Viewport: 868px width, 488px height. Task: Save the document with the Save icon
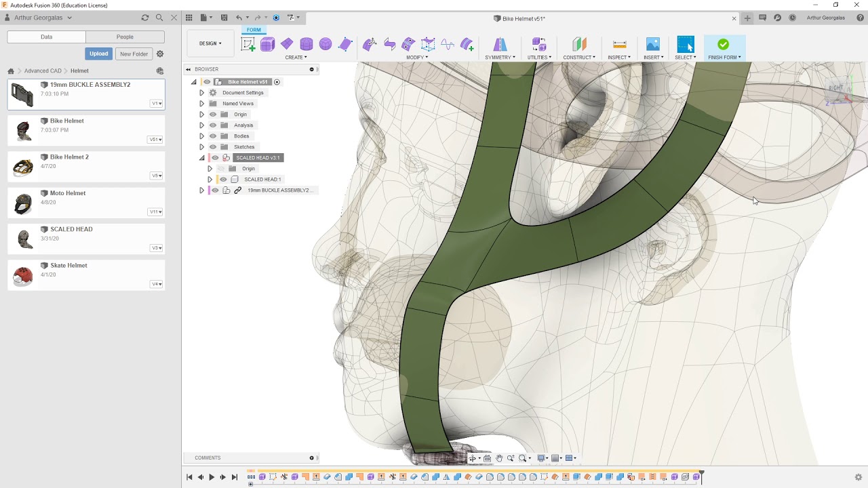(224, 18)
